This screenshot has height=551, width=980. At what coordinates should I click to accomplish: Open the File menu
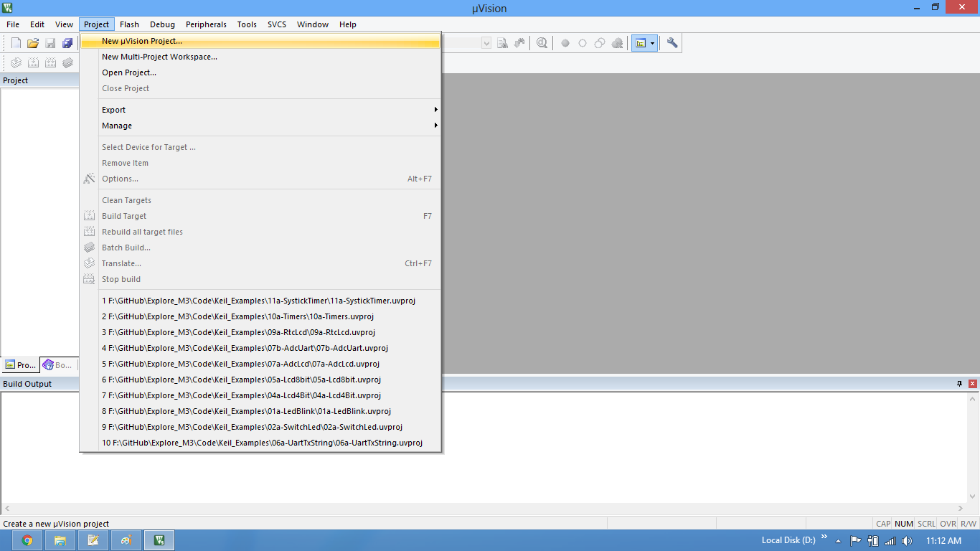[x=13, y=24]
